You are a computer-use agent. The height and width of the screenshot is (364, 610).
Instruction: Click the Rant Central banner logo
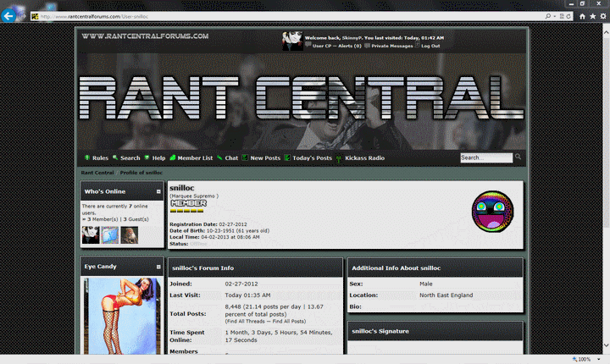(x=302, y=98)
